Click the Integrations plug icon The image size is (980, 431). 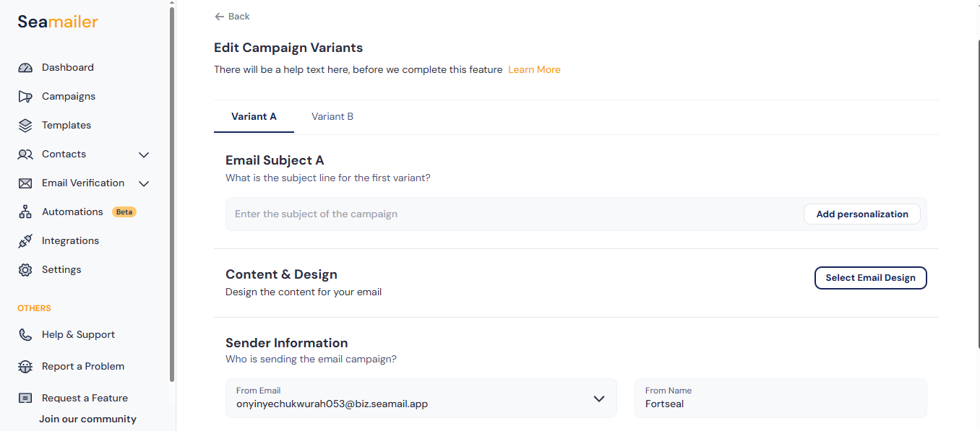(25, 241)
